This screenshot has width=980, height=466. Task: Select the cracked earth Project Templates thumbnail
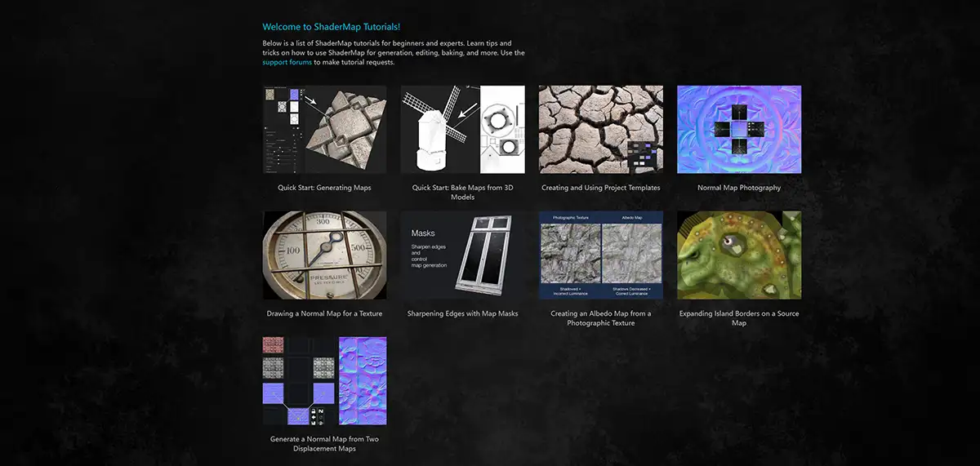pos(600,130)
